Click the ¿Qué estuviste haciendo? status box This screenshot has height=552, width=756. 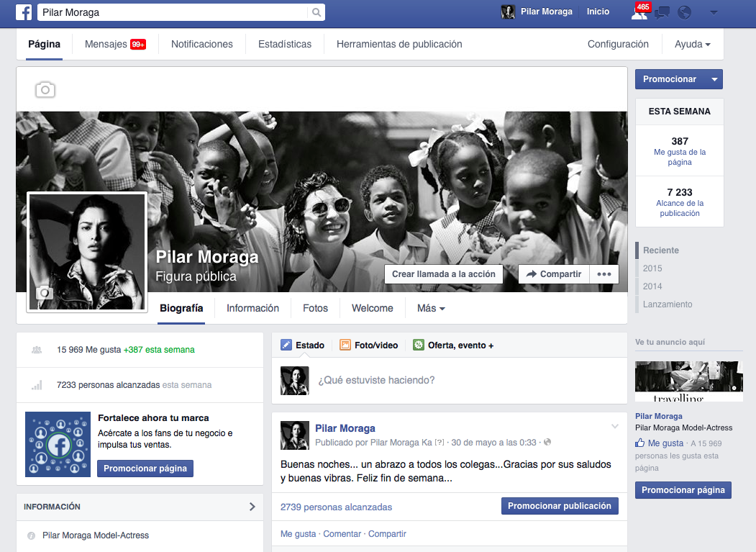pos(450,381)
